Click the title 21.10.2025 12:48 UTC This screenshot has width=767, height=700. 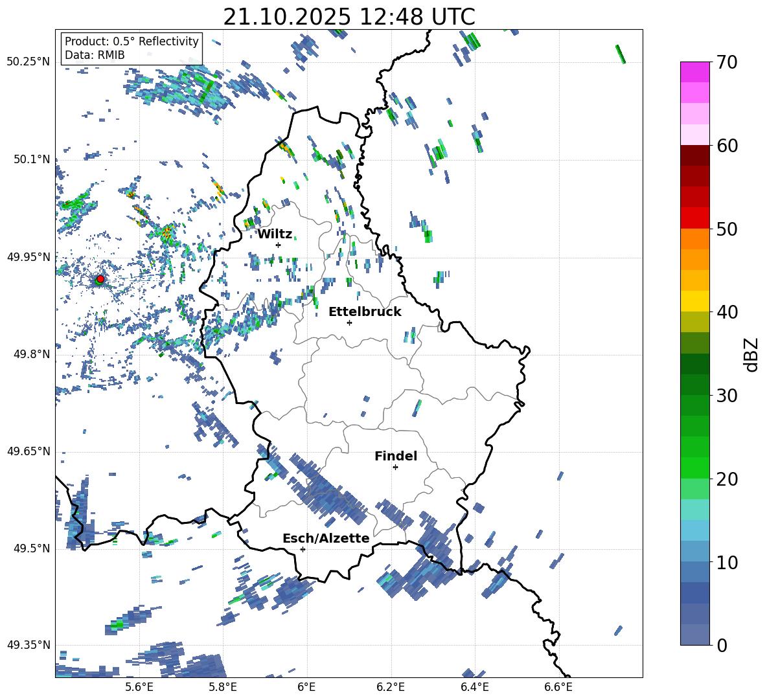349,17
